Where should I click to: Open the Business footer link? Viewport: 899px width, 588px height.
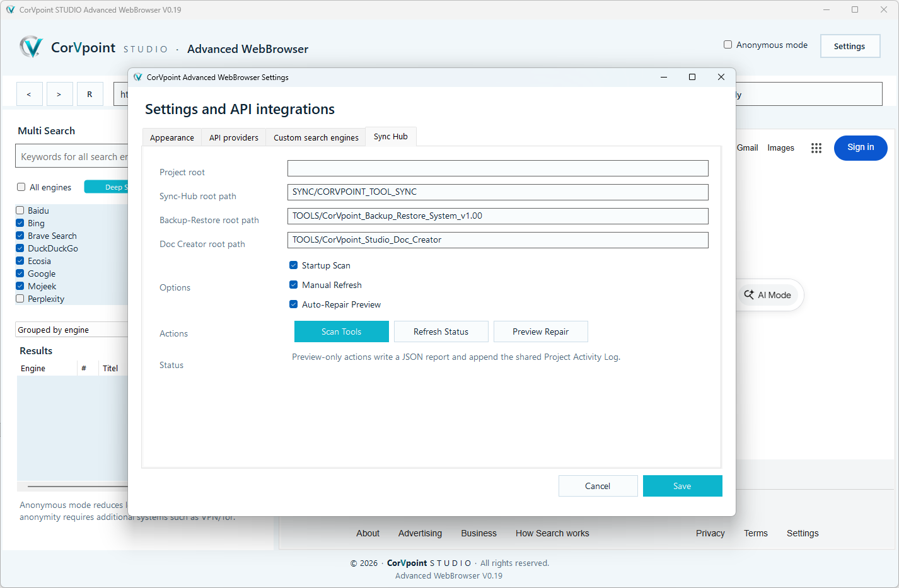[478, 533]
